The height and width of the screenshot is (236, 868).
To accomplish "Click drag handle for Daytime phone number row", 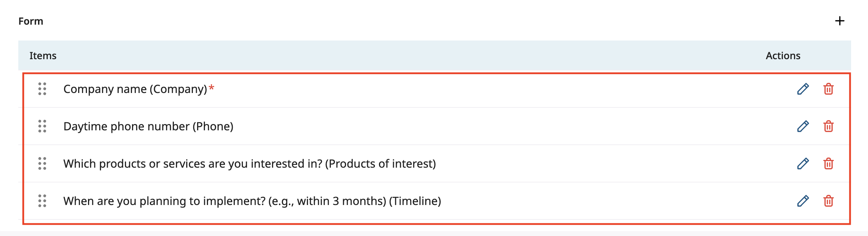I will [x=42, y=126].
